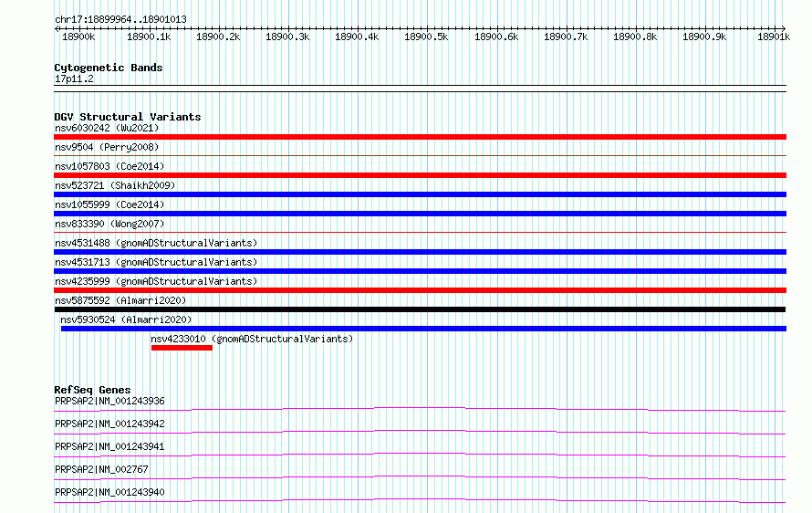Image resolution: width=812 pixels, height=513 pixels.
Task: Click the nsv4233010 (gnomADStructuralVariants) label
Action: click(x=252, y=339)
